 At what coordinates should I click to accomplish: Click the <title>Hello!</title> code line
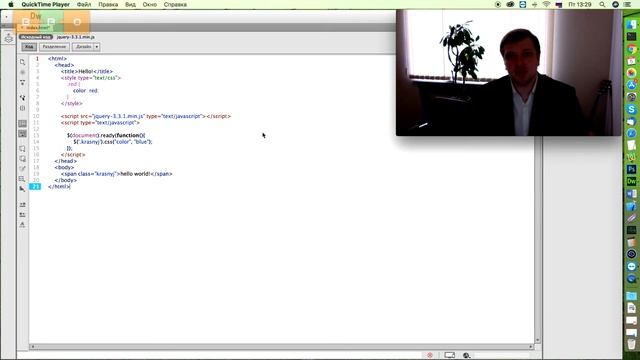tap(87, 71)
